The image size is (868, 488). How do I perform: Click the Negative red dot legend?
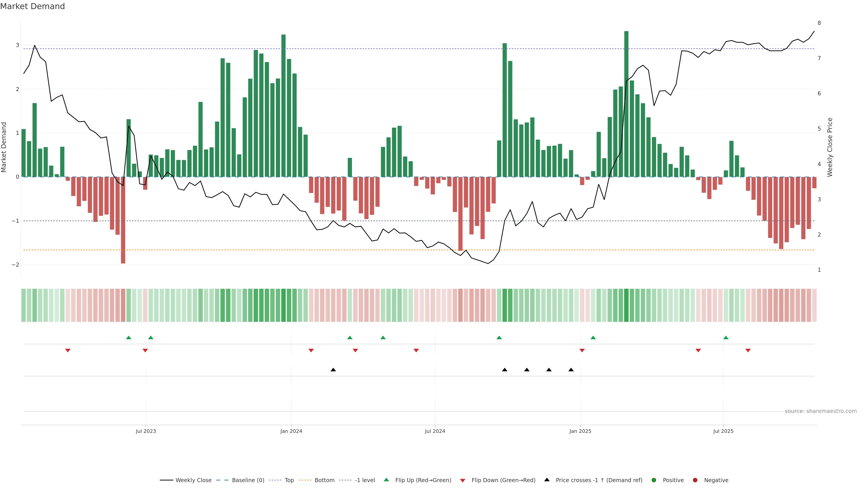pos(695,480)
